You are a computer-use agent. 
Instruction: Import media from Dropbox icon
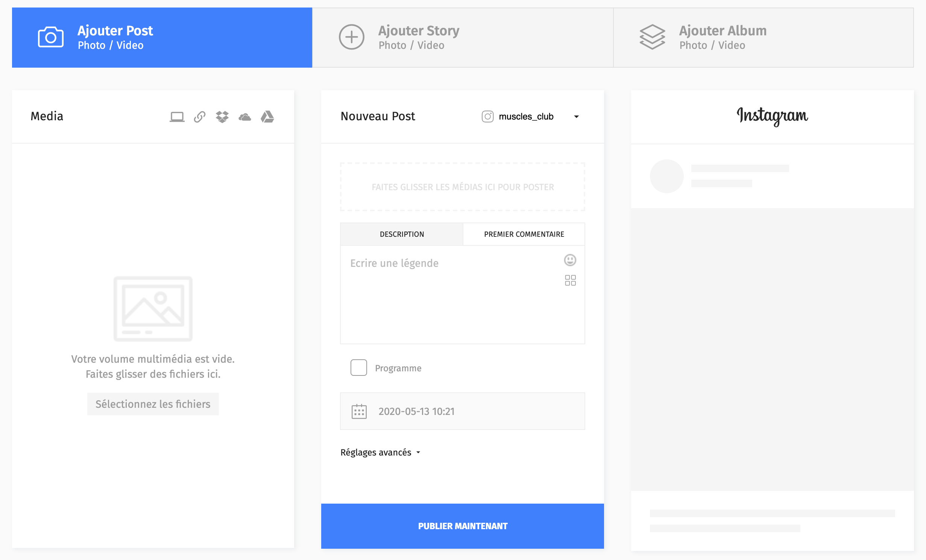[x=222, y=117]
